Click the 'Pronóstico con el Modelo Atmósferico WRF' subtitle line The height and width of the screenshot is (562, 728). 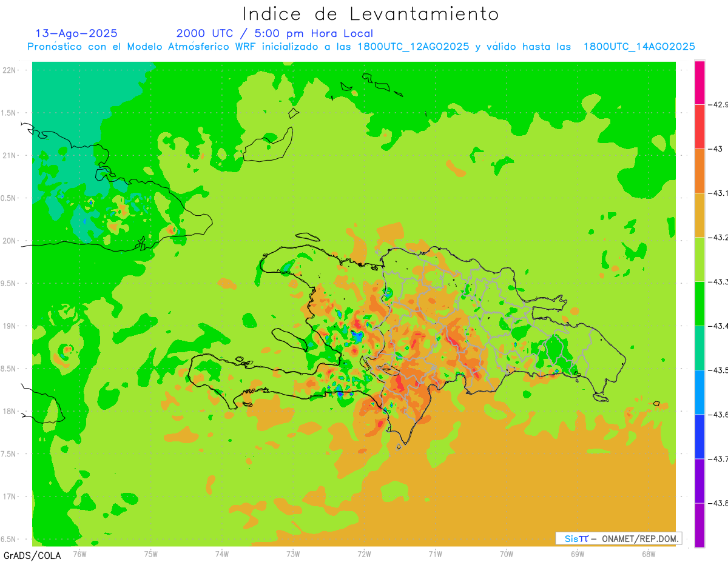(361, 47)
